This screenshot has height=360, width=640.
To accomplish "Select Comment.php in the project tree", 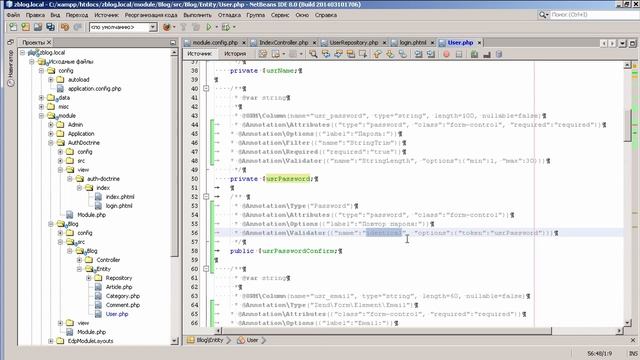I will 122,305.
